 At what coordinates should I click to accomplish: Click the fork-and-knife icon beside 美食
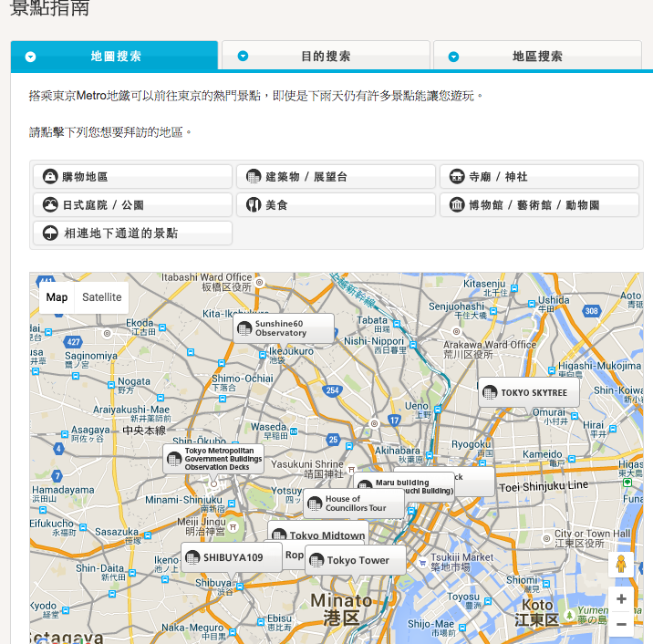[254, 204]
